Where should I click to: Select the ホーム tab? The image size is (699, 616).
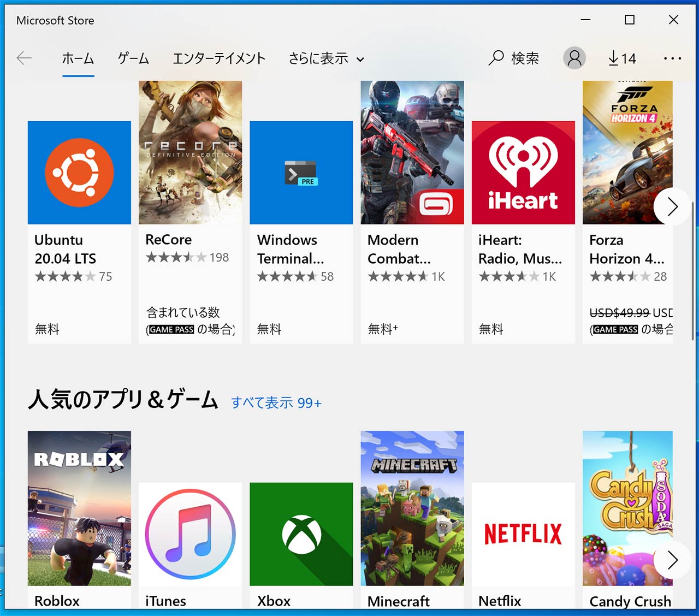78,58
